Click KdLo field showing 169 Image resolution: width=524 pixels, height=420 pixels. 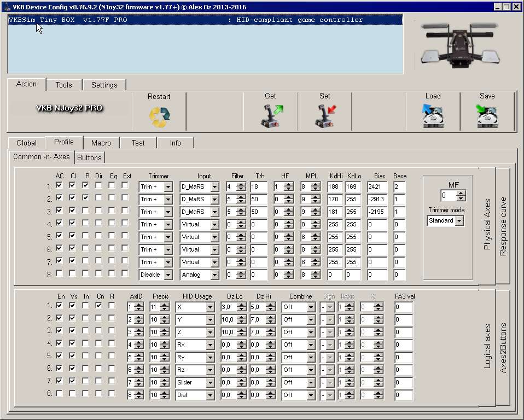tap(353, 187)
